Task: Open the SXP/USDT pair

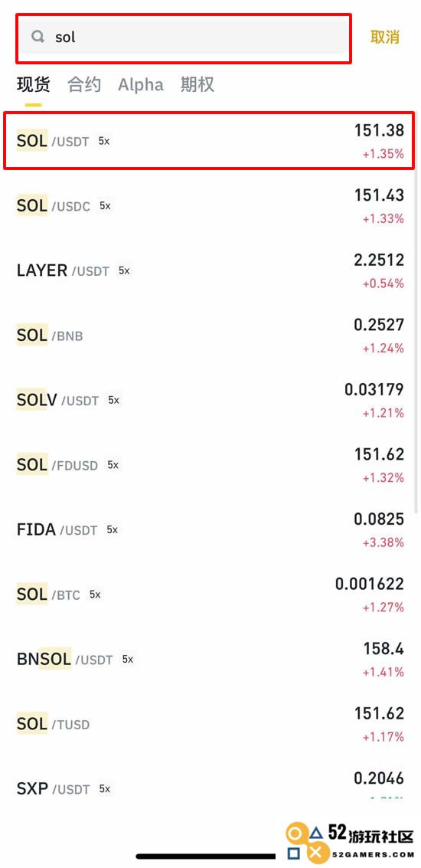Action: click(210, 786)
